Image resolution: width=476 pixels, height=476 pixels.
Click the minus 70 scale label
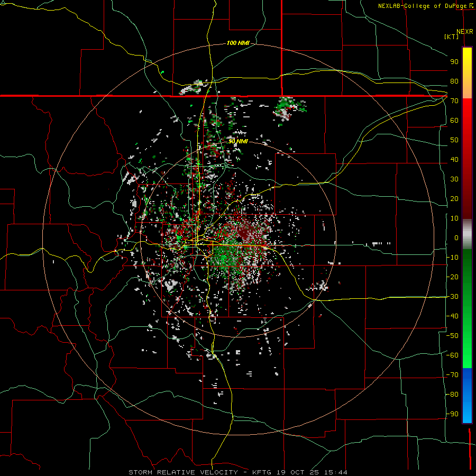[x=452, y=375]
